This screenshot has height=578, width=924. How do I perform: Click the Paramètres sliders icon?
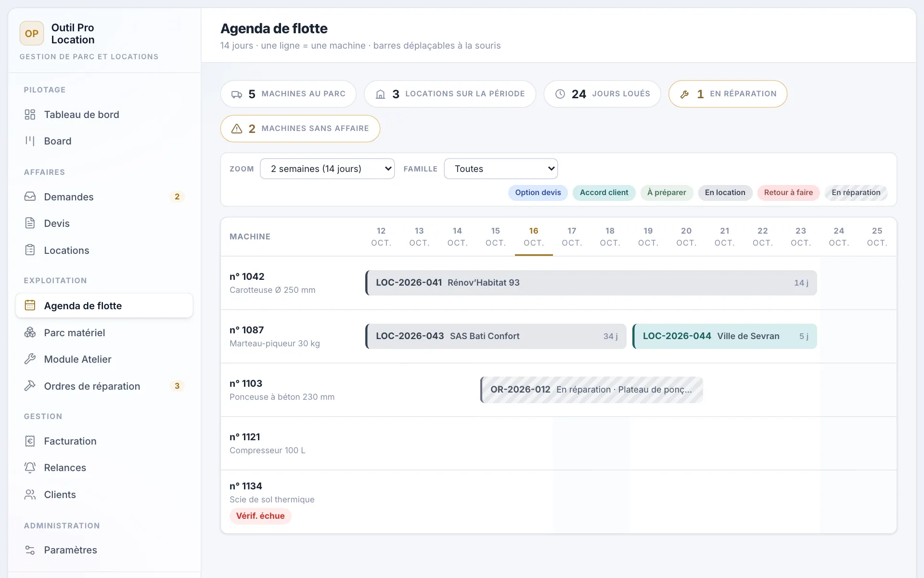click(x=30, y=550)
